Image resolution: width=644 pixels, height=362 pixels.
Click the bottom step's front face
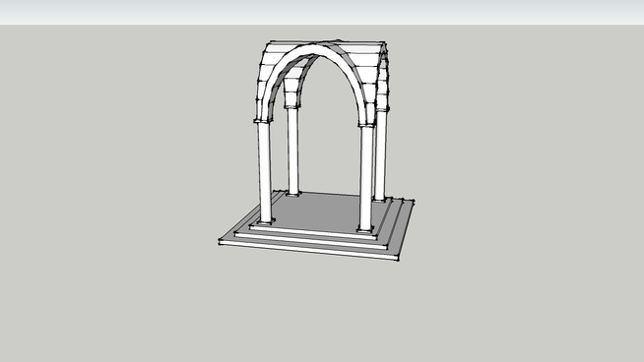308,251
